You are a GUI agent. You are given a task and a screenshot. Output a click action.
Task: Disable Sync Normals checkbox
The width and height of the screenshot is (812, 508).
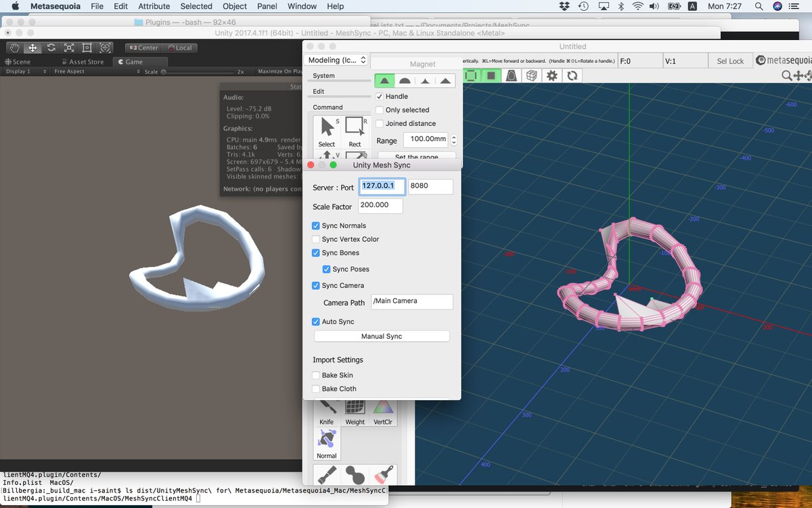(x=316, y=226)
